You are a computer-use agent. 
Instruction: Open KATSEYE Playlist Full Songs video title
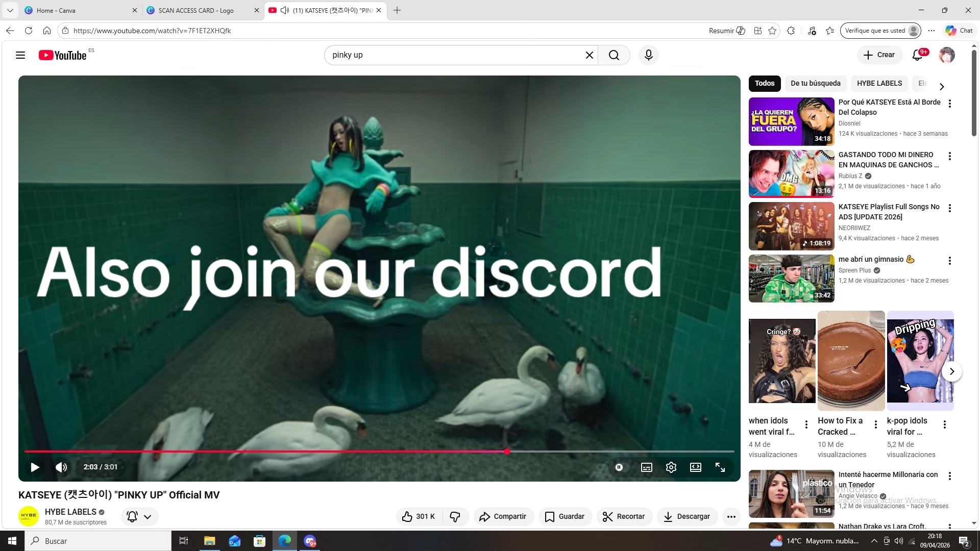coord(889,212)
